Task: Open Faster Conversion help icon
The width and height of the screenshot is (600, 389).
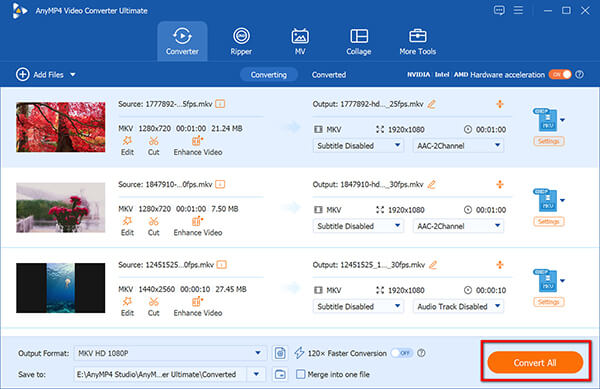Action: [421, 353]
